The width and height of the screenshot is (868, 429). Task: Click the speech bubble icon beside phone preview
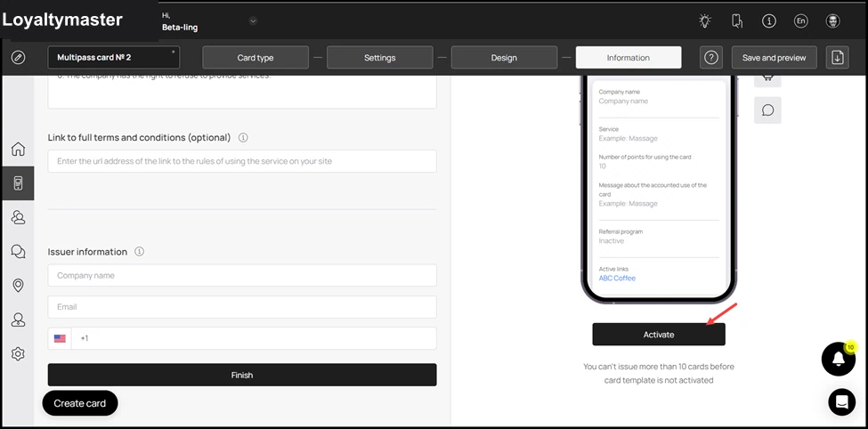click(x=767, y=110)
